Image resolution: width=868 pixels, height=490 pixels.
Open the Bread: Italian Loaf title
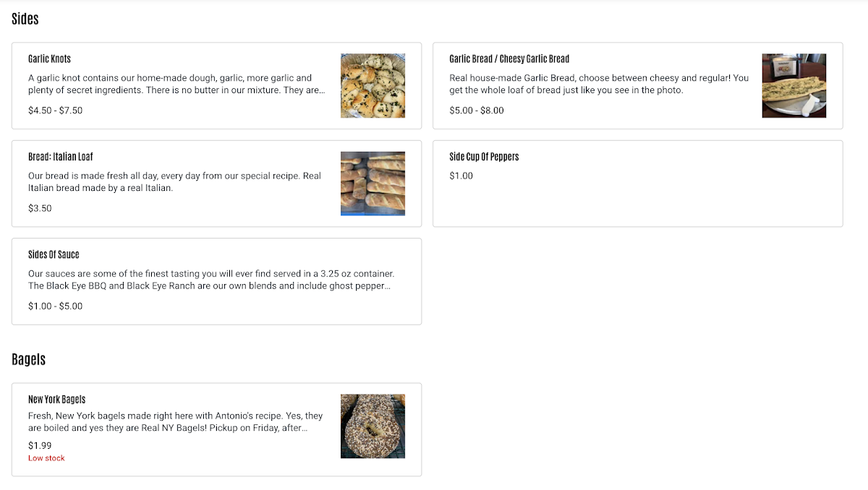[x=61, y=157]
